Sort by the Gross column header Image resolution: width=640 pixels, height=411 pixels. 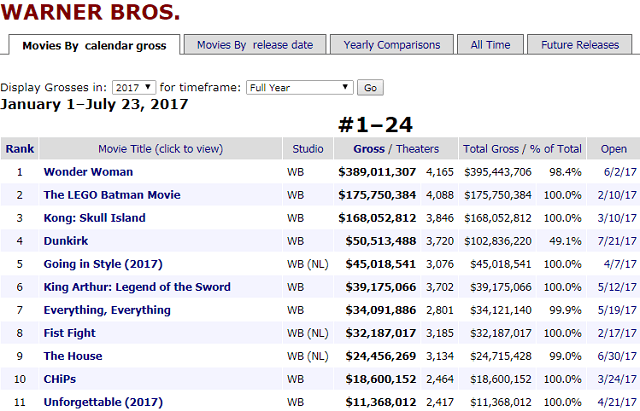369,149
